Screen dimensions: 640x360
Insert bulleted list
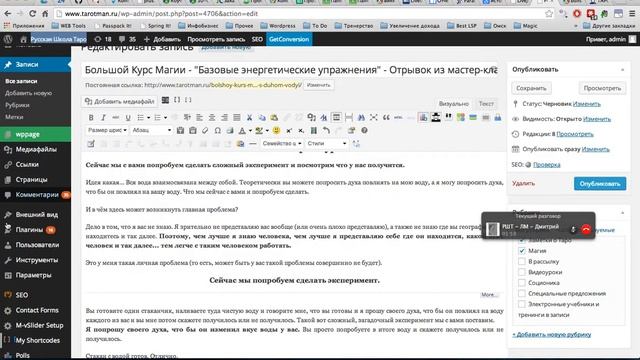click(140, 118)
